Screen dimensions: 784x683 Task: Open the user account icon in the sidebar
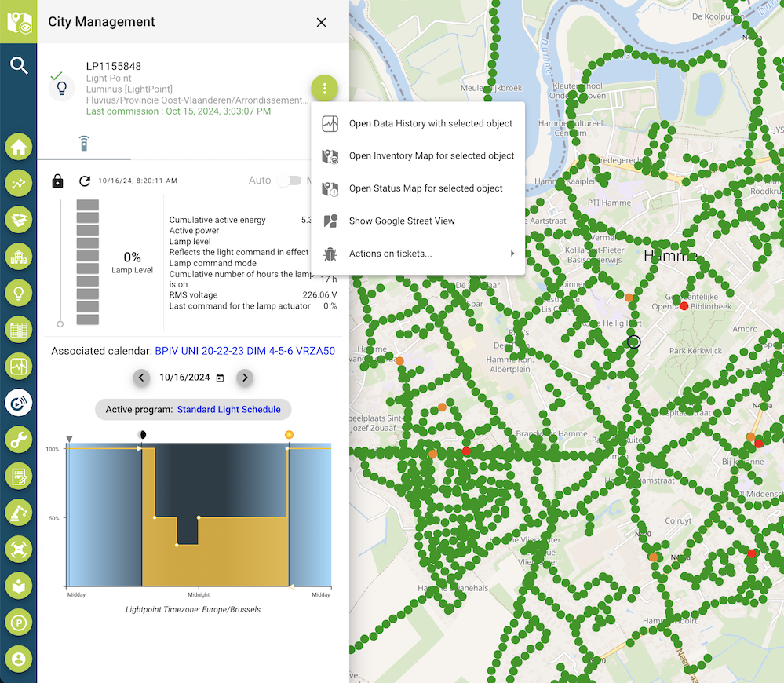(19, 658)
